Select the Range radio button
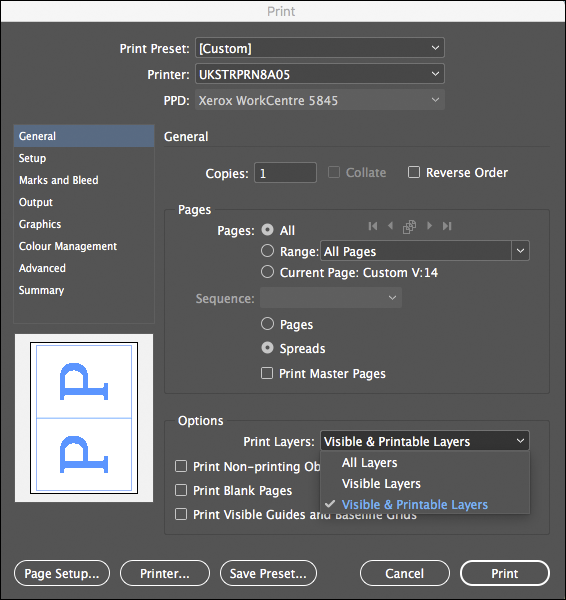This screenshot has width=566, height=600. 267,251
